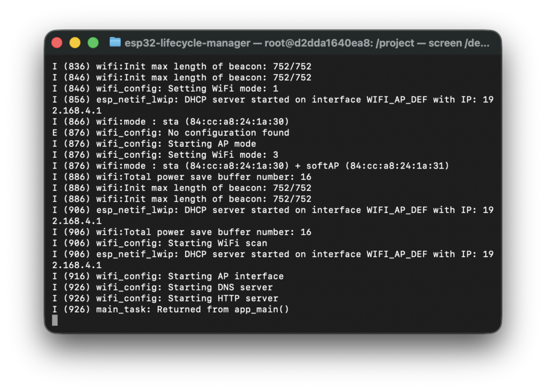Close the terminal window with red button
Image resolution: width=546 pixels, height=392 pixels.
tap(57, 43)
